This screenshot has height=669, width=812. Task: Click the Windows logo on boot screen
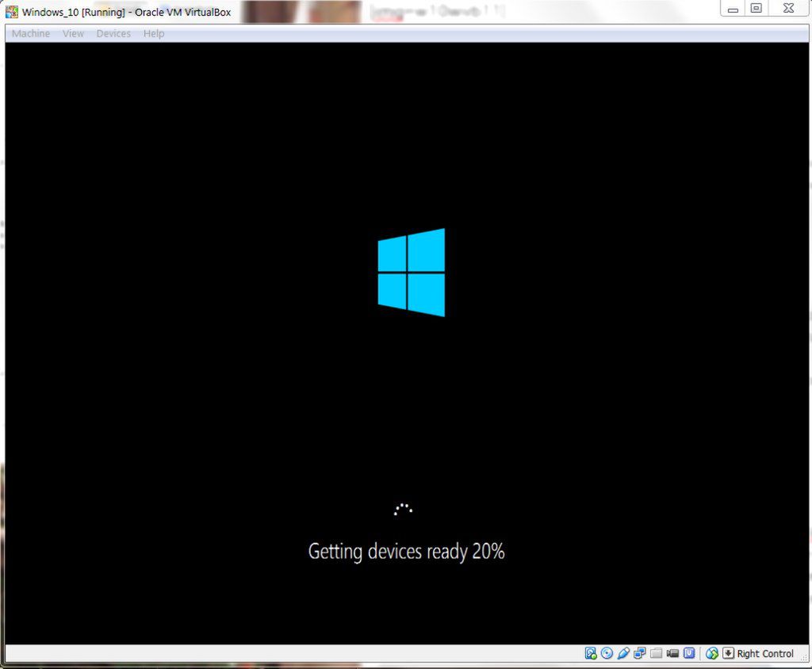(x=412, y=273)
